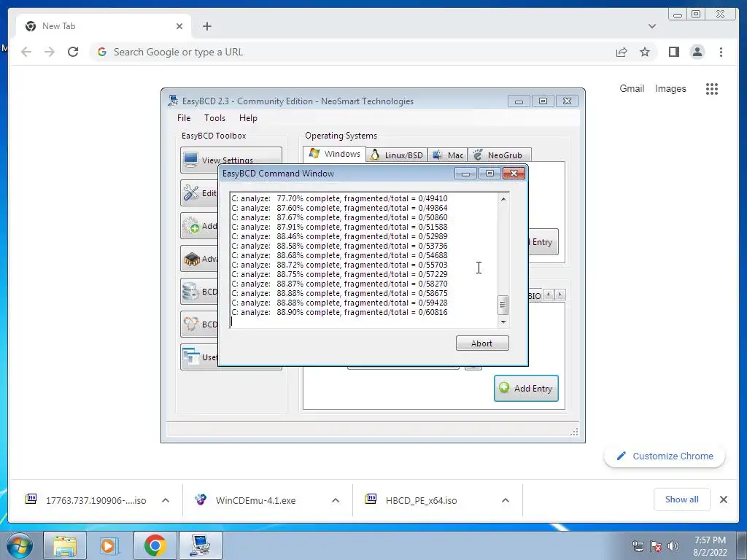Open the Windows Start menu
747x560 pixels.
click(x=20, y=545)
